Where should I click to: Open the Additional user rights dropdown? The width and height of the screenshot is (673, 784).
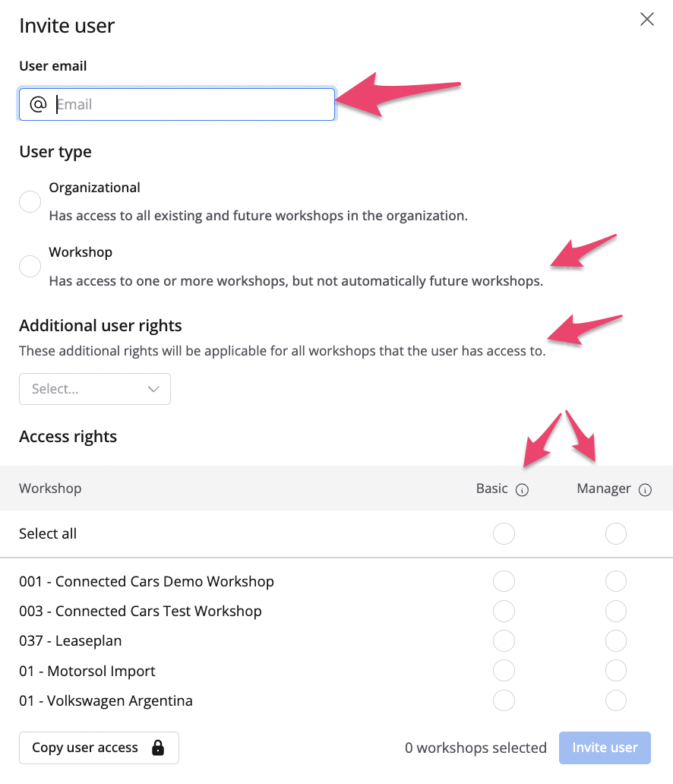click(x=94, y=389)
